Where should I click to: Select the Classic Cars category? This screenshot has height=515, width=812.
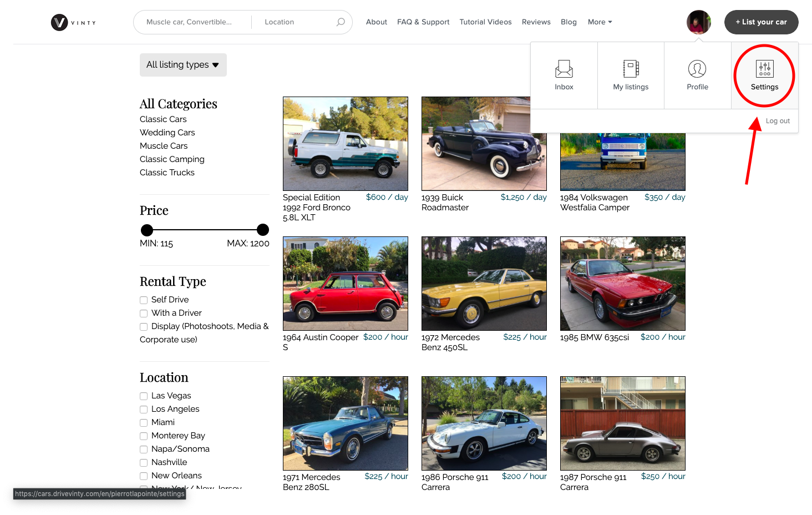[x=163, y=119]
